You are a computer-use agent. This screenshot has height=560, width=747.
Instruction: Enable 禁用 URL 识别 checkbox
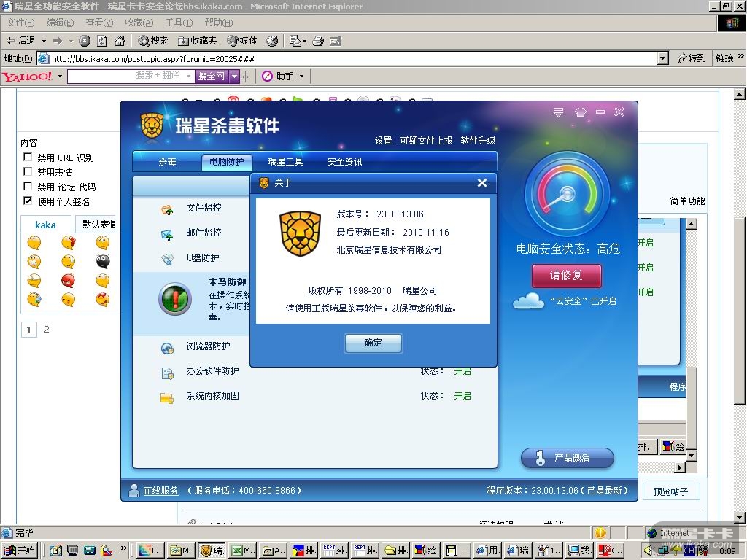(x=28, y=157)
